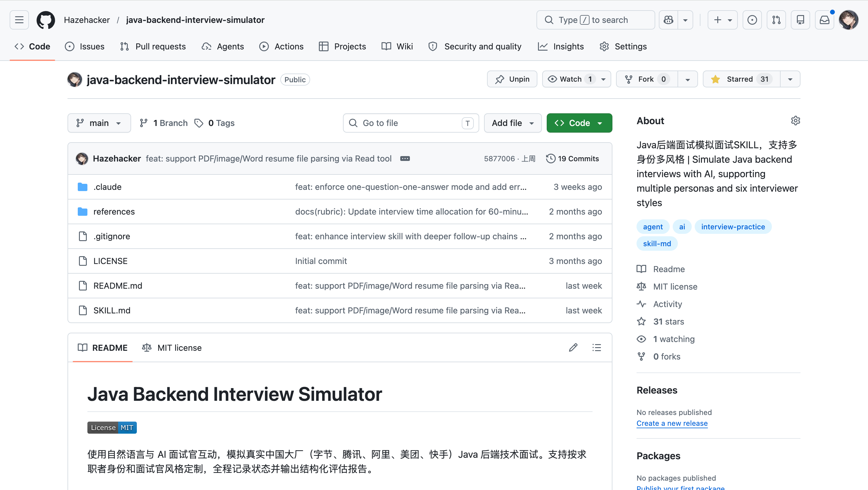Open the Initial commit message link

pyautogui.click(x=321, y=261)
